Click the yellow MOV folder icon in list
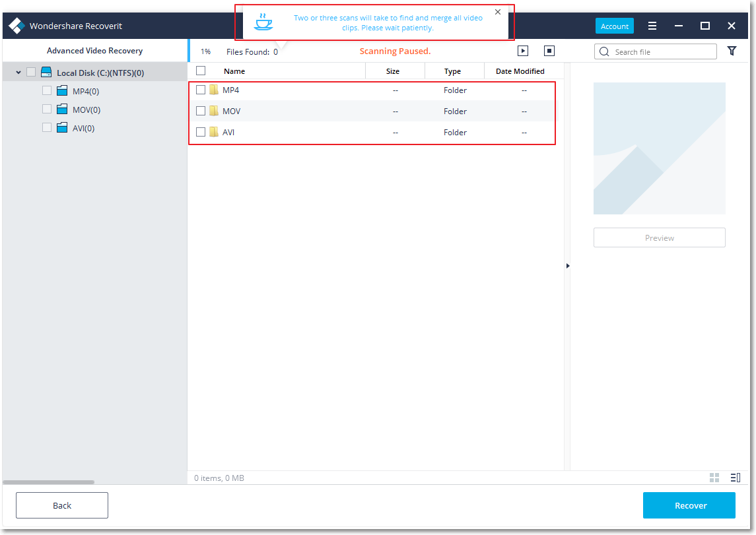Viewport: 756px width, 535px height. click(x=213, y=111)
